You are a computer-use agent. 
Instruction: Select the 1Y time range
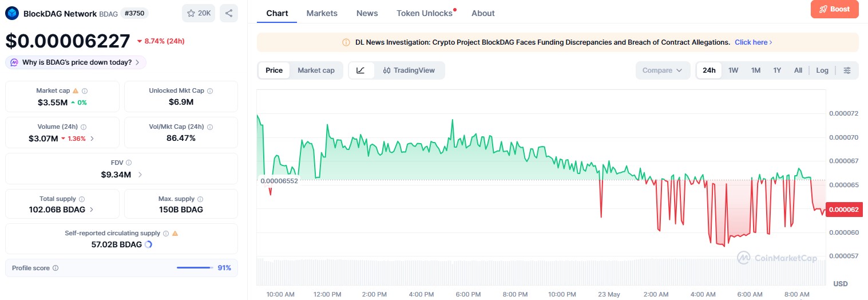777,70
